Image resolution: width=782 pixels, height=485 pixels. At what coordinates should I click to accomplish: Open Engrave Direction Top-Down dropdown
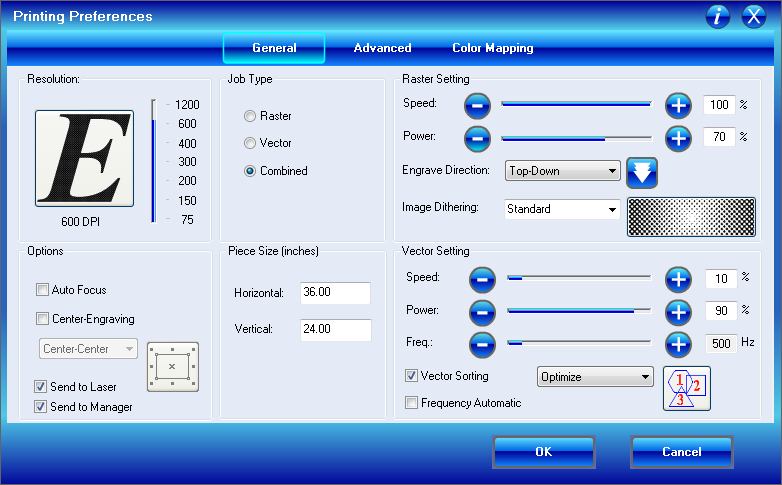(563, 171)
